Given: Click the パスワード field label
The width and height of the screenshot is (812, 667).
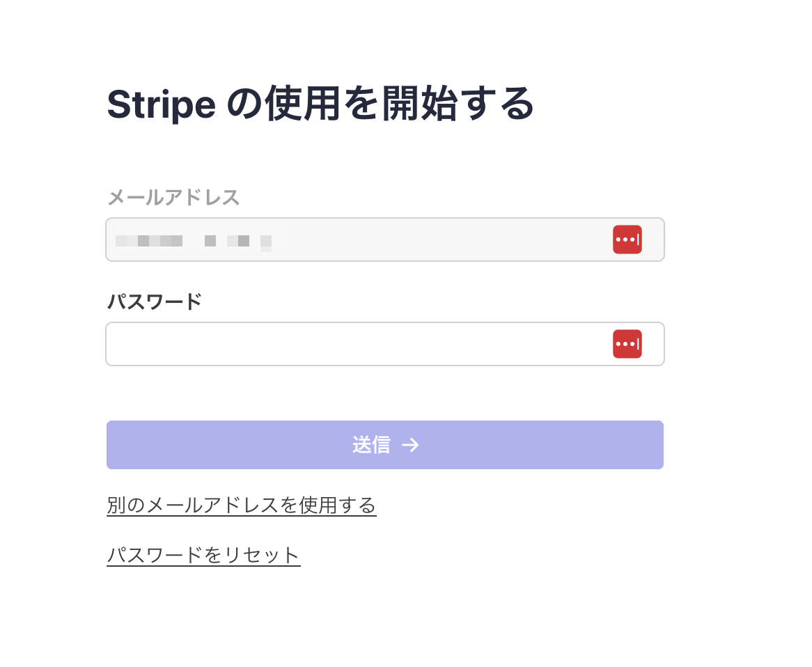Looking at the screenshot, I should pyautogui.click(x=154, y=302).
